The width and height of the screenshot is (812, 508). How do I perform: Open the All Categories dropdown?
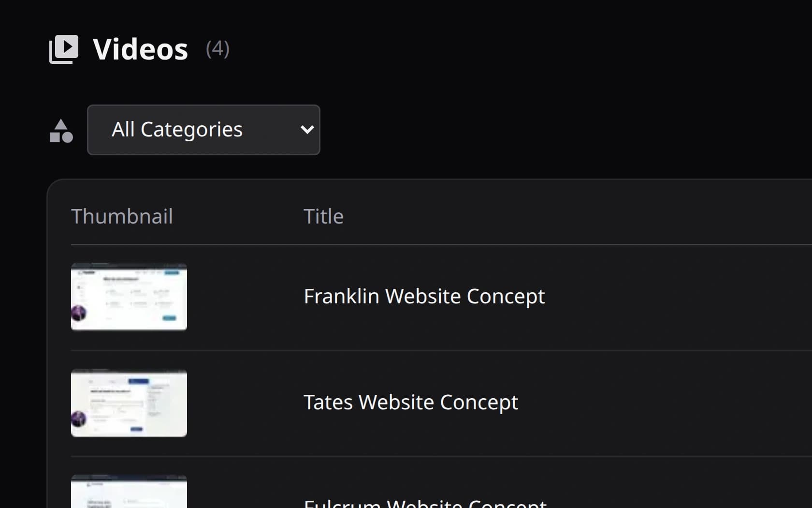[203, 130]
